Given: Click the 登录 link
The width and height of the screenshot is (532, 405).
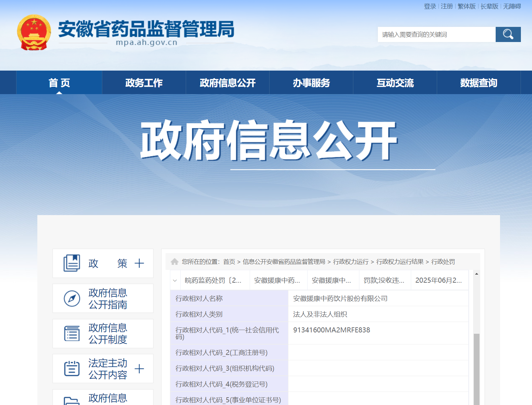Looking at the screenshot, I should point(430,6).
